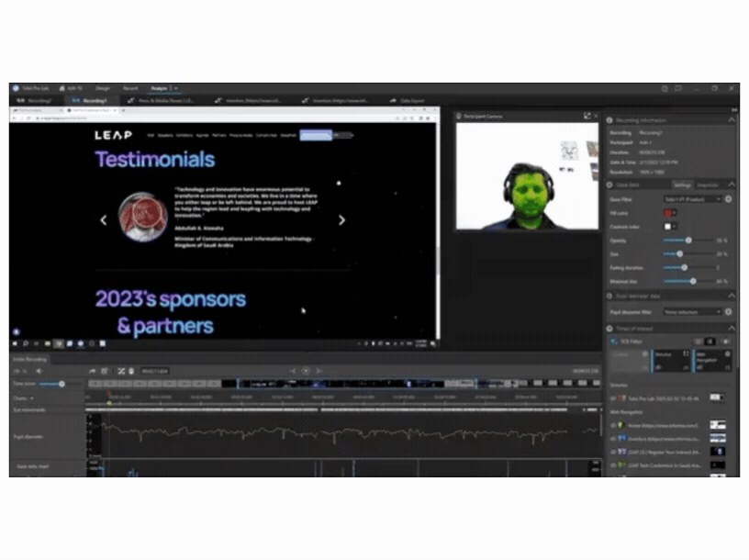Toggle gaze path crossing-lines icon in replay toolbar

click(x=121, y=371)
